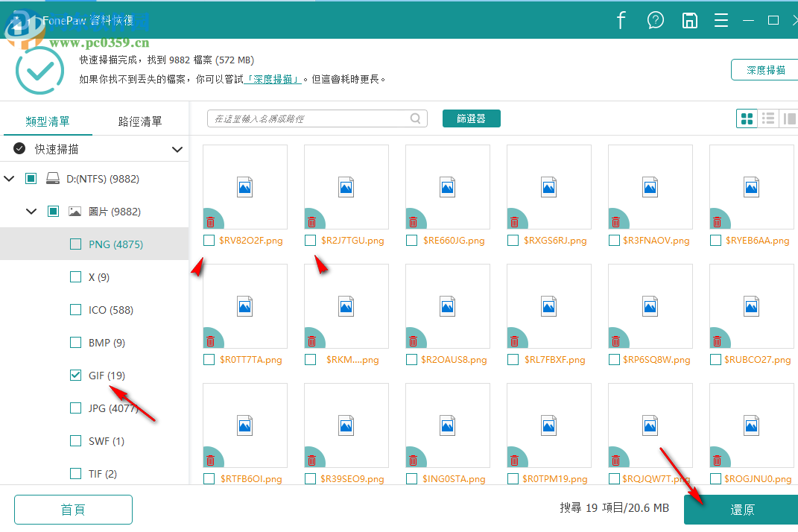Collapse the 快速掃描 section

177,148
